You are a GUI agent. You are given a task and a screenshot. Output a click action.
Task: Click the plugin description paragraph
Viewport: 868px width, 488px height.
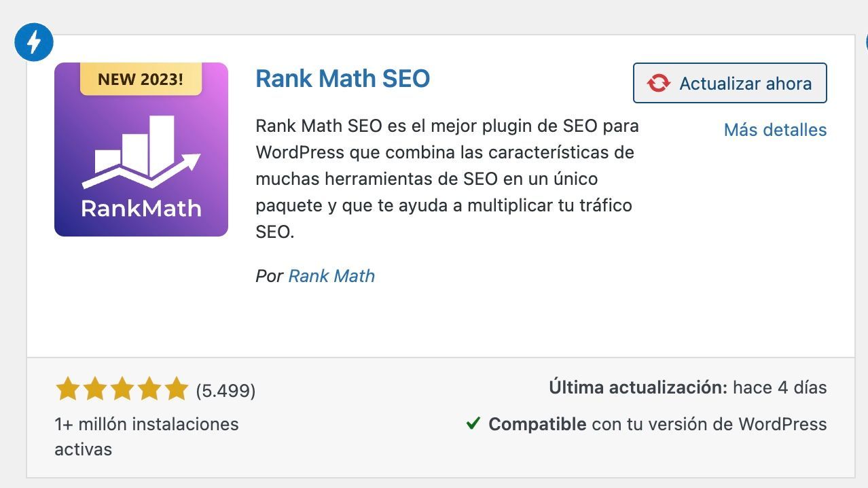coord(446,179)
